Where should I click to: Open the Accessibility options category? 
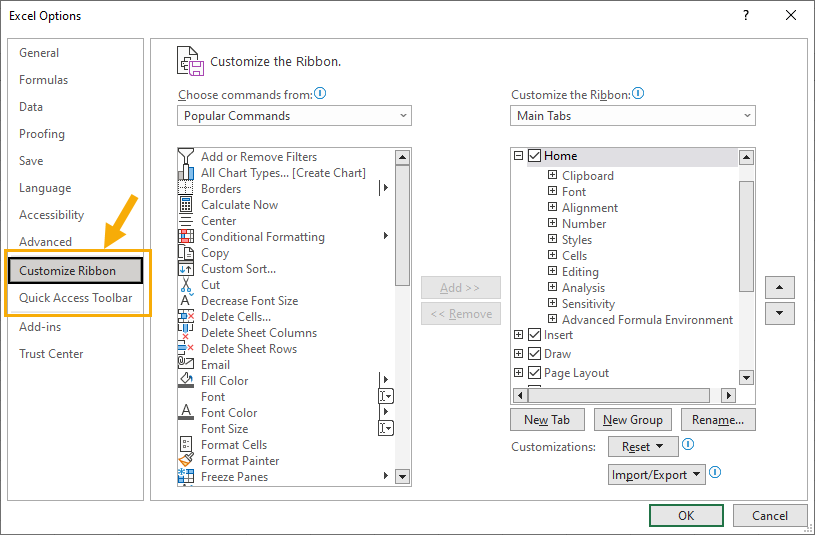[51, 215]
